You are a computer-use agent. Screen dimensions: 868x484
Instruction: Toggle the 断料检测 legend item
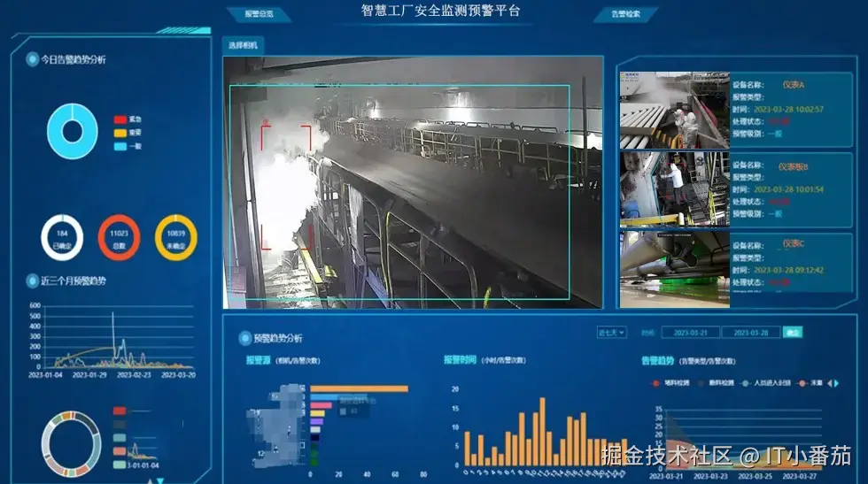tap(716, 383)
